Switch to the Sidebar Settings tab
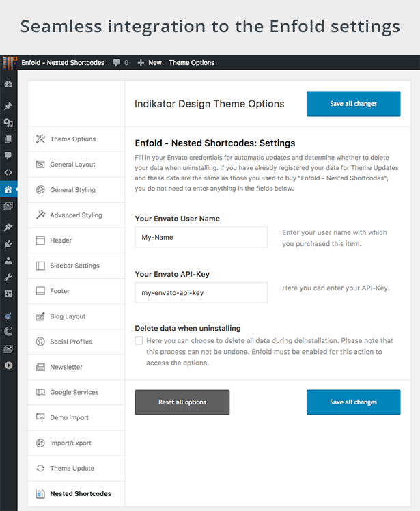Screen dimensions: 420x511 (x=76, y=266)
